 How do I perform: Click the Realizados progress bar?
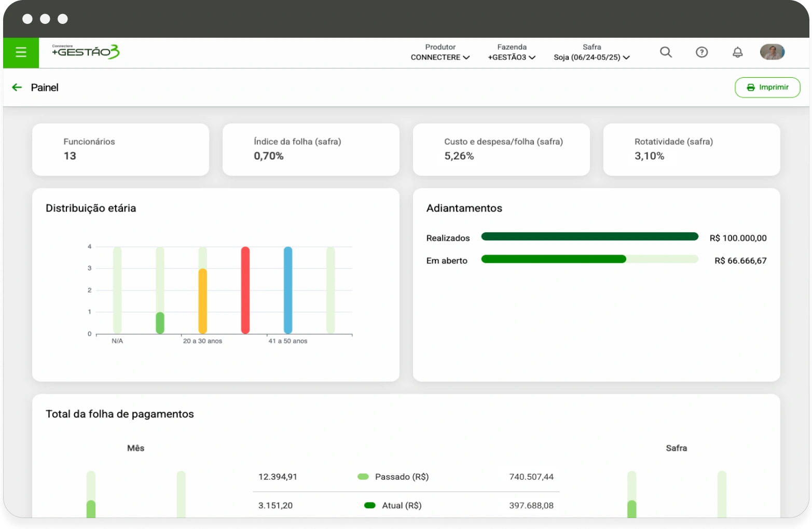(589, 237)
